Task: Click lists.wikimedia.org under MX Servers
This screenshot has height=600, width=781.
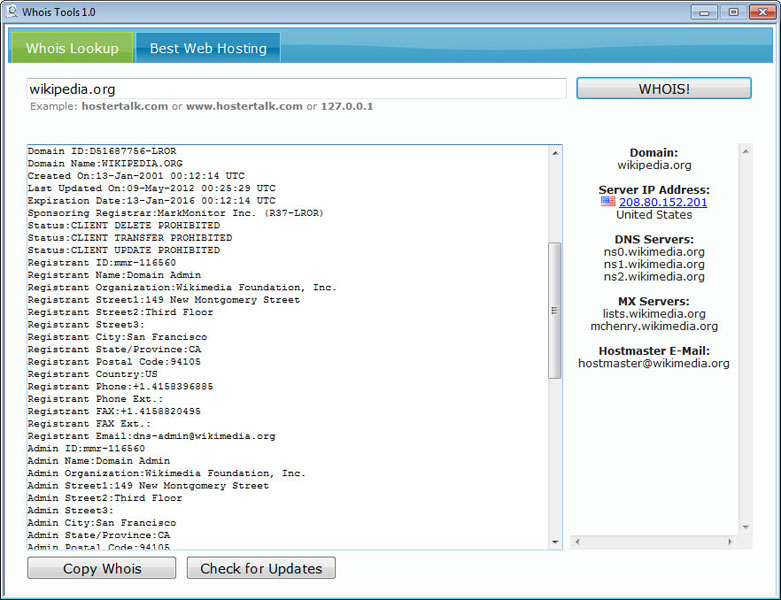Action: pyautogui.click(x=654, y=314)
